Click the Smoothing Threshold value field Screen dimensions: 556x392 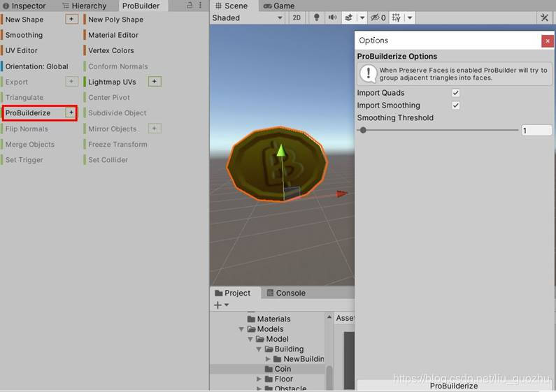(x=536, y=131)
